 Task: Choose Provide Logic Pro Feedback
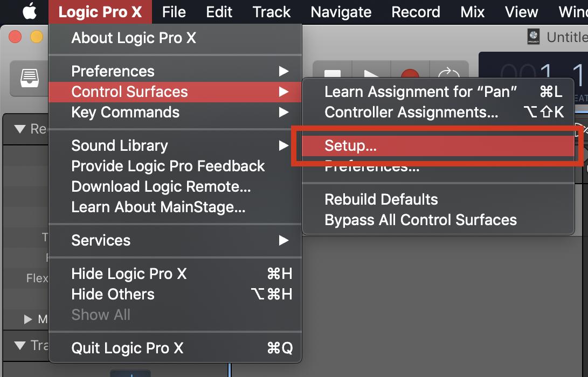click(x=175, y=166)
